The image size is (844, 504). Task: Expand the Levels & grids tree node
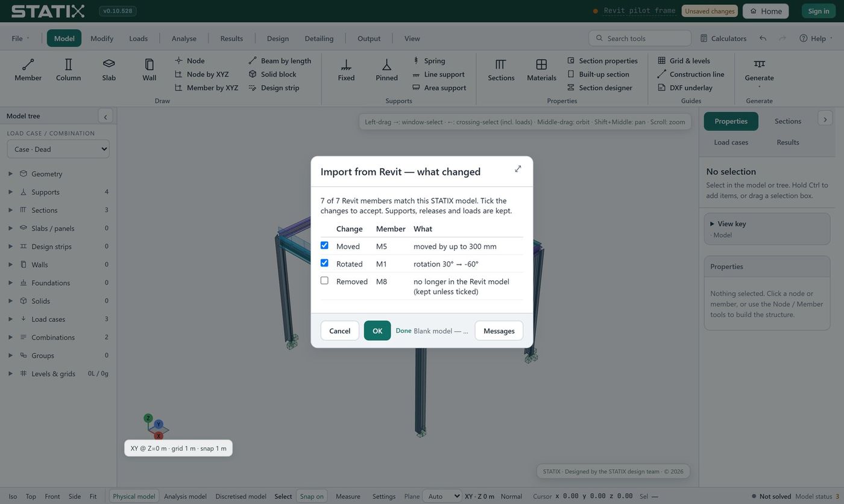coord(10,373)
